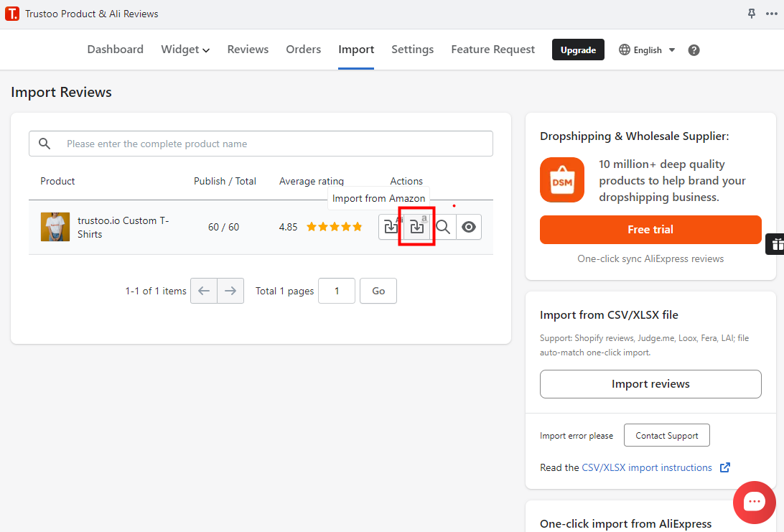Toggle the eye visibility icon for T-Shirts
784x532 pixels.
click(469, 227)
